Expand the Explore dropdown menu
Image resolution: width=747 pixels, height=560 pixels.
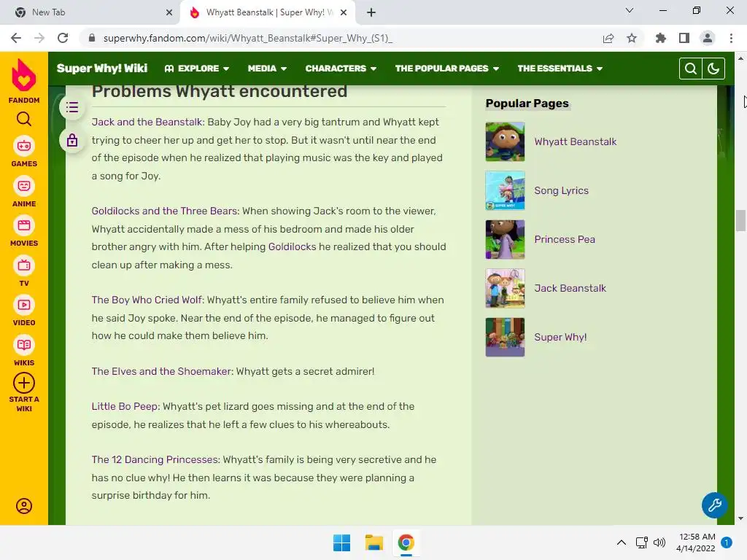(x=197, y=69)
